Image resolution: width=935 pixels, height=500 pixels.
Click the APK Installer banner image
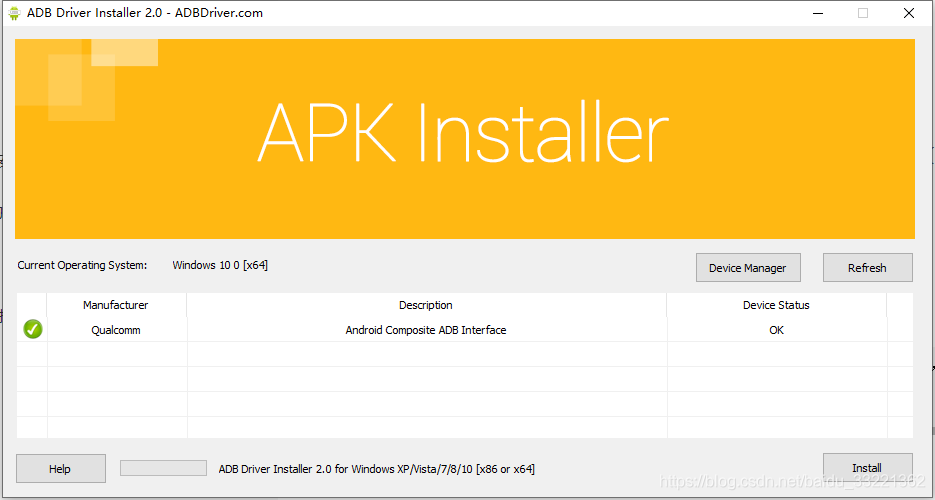pos(465,139)
